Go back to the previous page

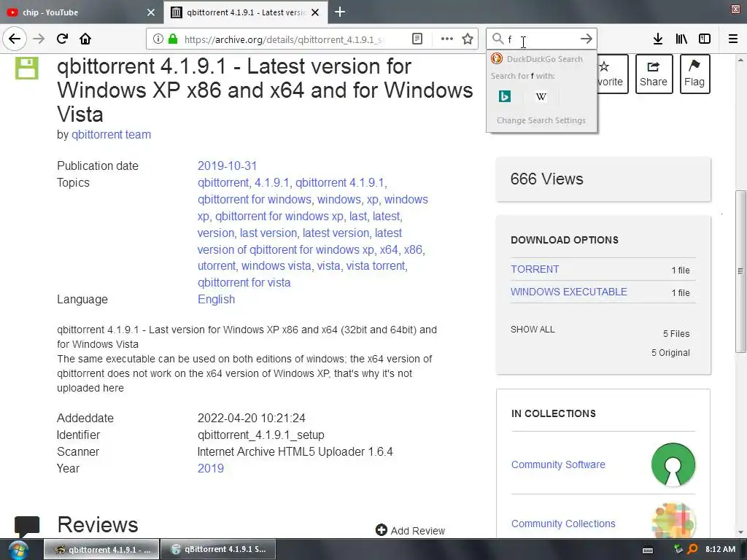pyautogui.click(x=15, y=39)
